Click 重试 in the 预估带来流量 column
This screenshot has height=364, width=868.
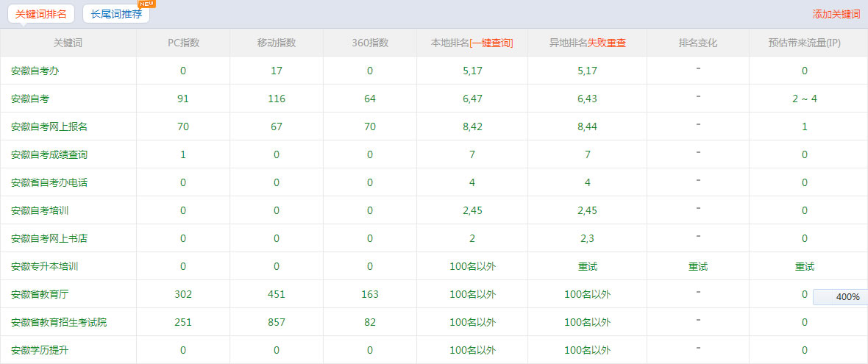coord(804,266)
